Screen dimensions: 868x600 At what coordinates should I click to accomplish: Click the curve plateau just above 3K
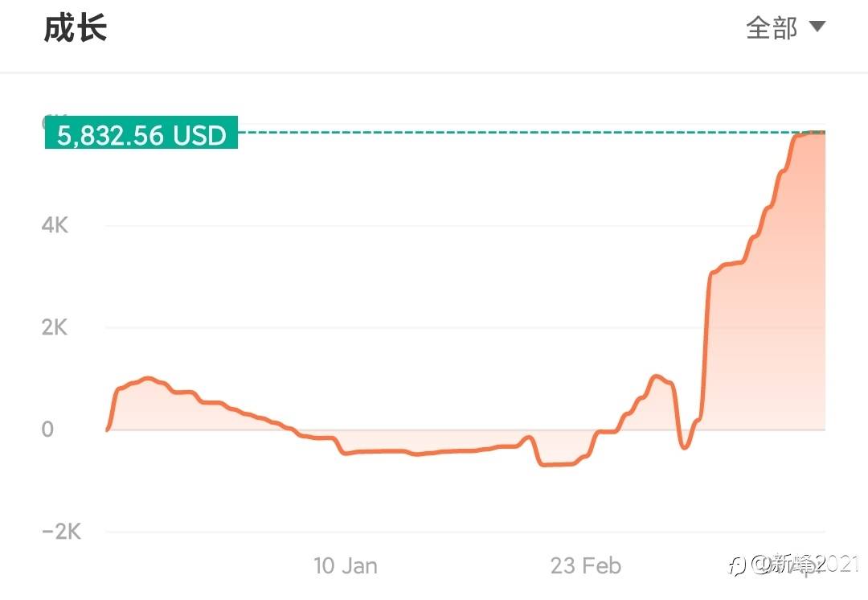(x=728, y=265)
